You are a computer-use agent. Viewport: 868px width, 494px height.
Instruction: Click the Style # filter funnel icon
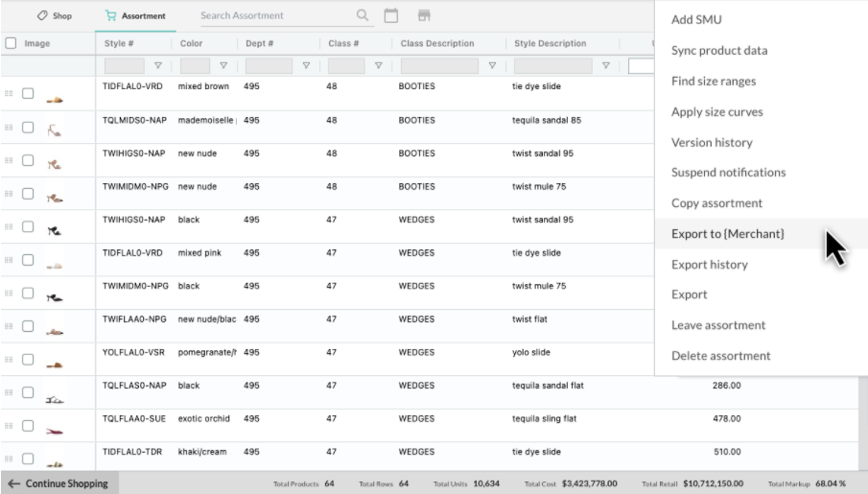pyautogui.click(x=157, y=66)
